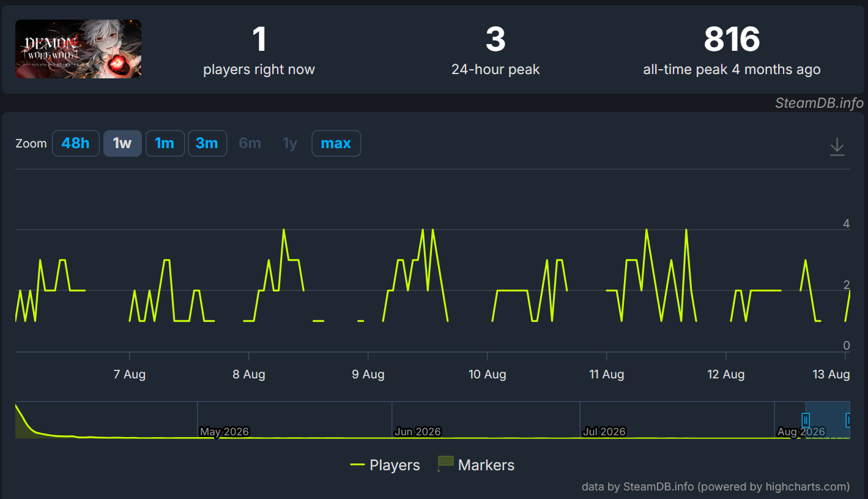
Task: Click the y-axis value 4
Action: coord(847,224)
